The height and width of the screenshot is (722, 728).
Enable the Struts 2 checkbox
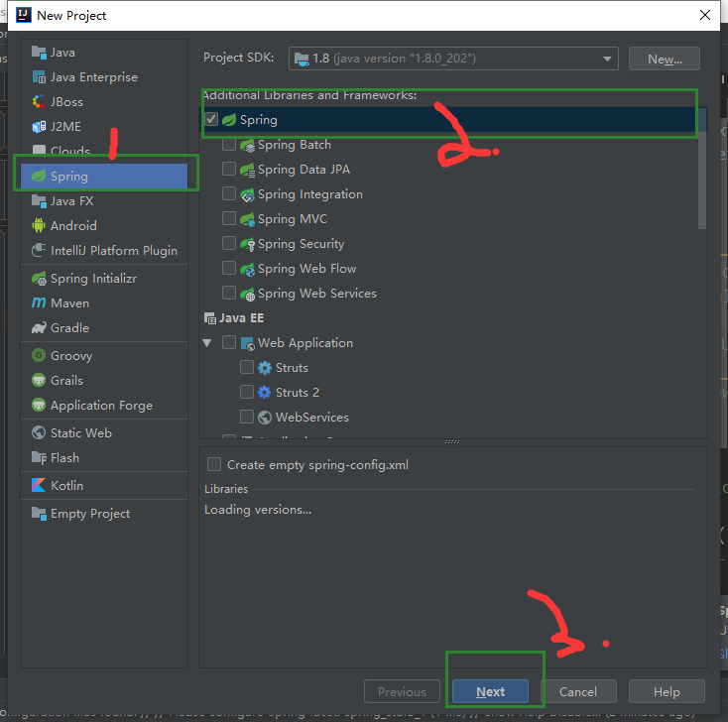(247, 392)
